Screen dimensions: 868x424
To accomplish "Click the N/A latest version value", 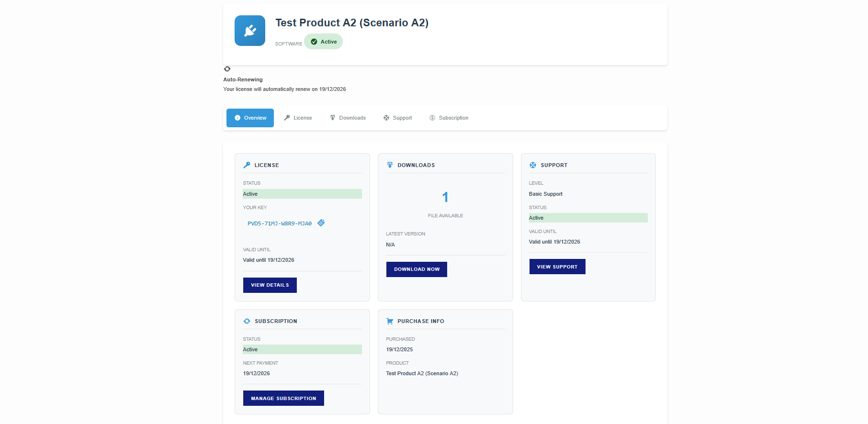I will (391, 245).
